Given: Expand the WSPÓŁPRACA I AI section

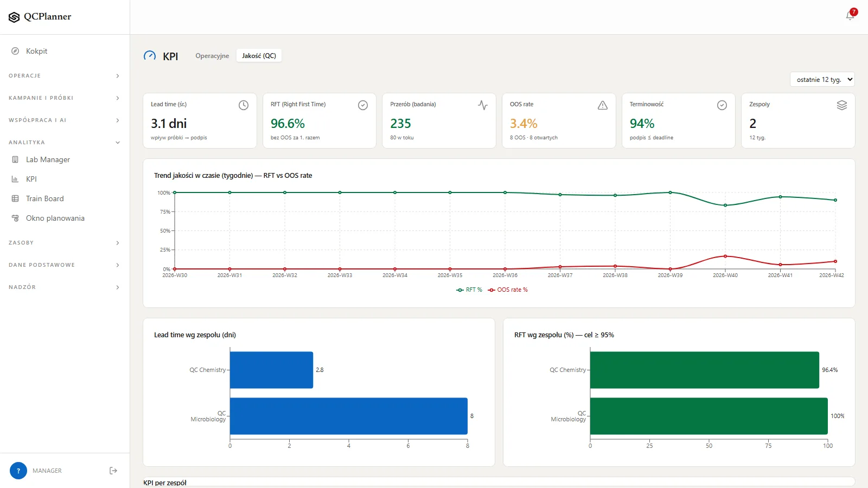Looking at the screenshot, I should [65, 120].
